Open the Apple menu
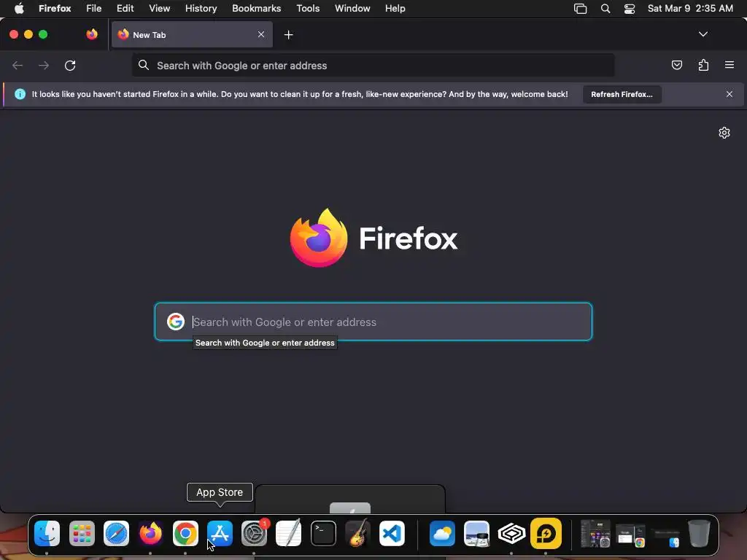The height and width of the screenshot is (560, 747). pos(18,8)
